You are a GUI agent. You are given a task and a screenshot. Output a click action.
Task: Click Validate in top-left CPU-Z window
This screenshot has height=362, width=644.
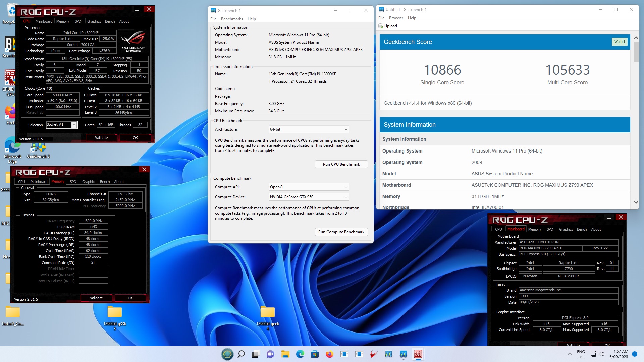tap(101, 138)
